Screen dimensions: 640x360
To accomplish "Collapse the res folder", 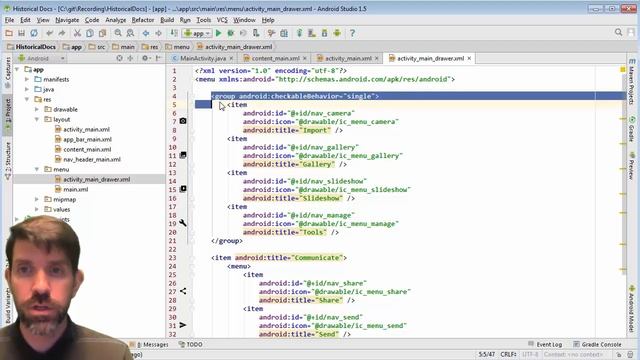I will pos(27,99).
